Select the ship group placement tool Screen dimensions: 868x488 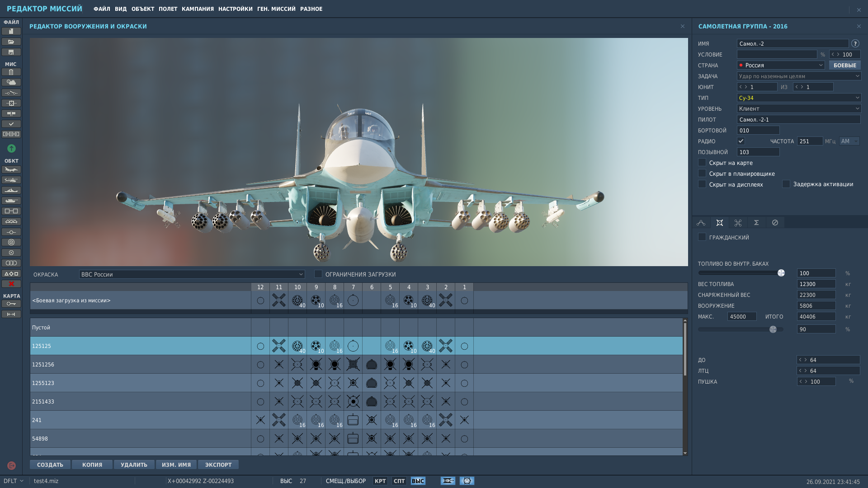point(11,190)
